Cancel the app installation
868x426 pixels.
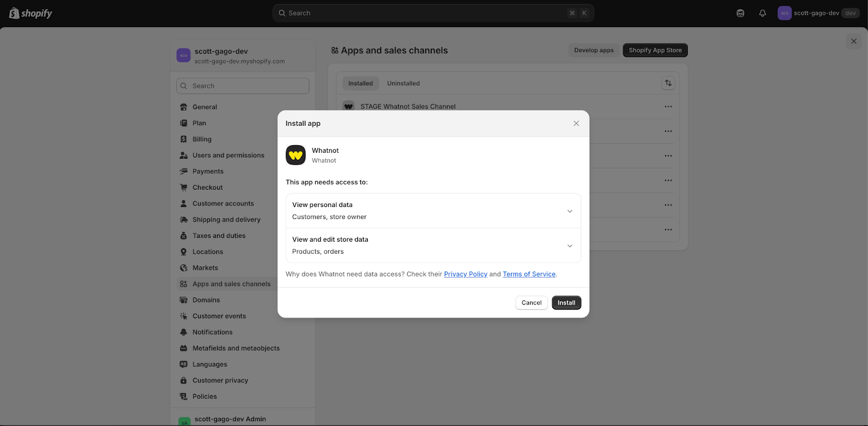(x=531, y=303)
